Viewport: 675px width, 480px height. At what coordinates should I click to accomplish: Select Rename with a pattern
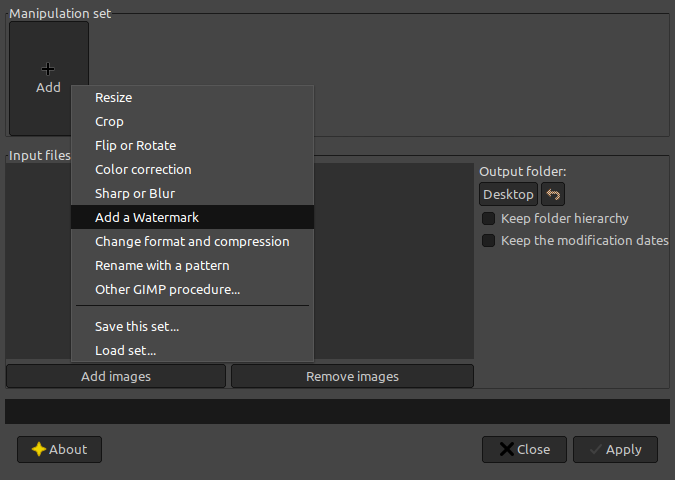192,266
